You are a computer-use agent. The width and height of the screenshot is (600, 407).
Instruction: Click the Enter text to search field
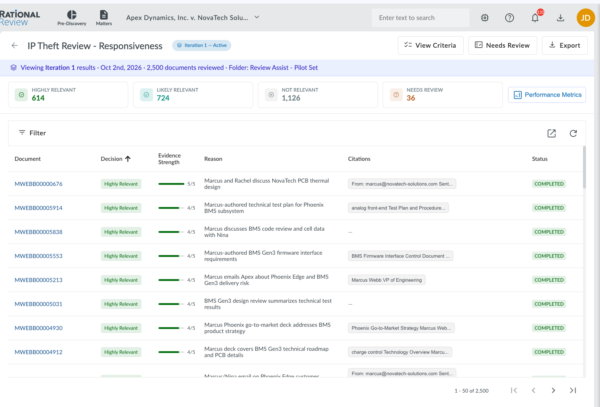pyautogui.click(x=420, y=18)
